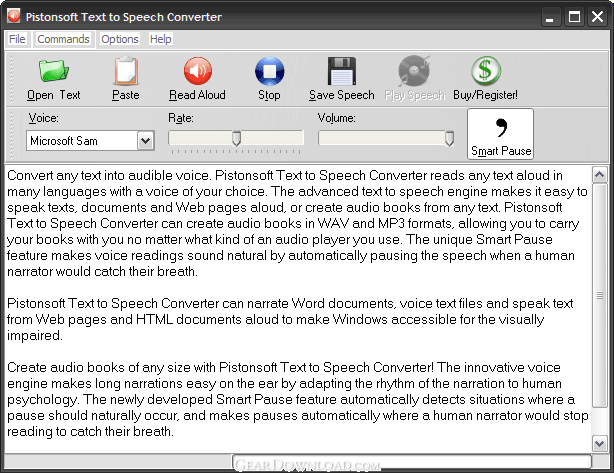Click the blue Stop icon
614x473 pixels.
[269, 71]
